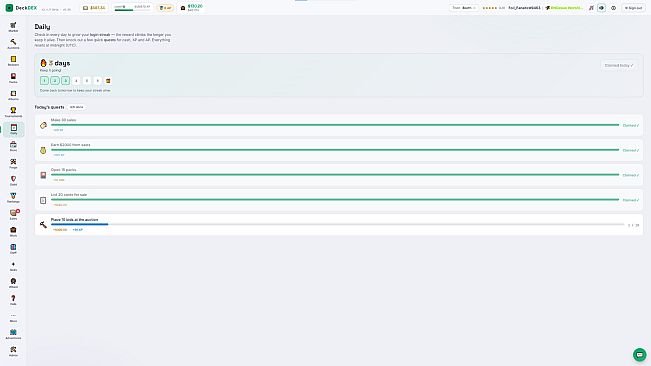Open the Help question mark in sidebar
The width and height of the screenshot is (651, 366).
pos(13,300)
